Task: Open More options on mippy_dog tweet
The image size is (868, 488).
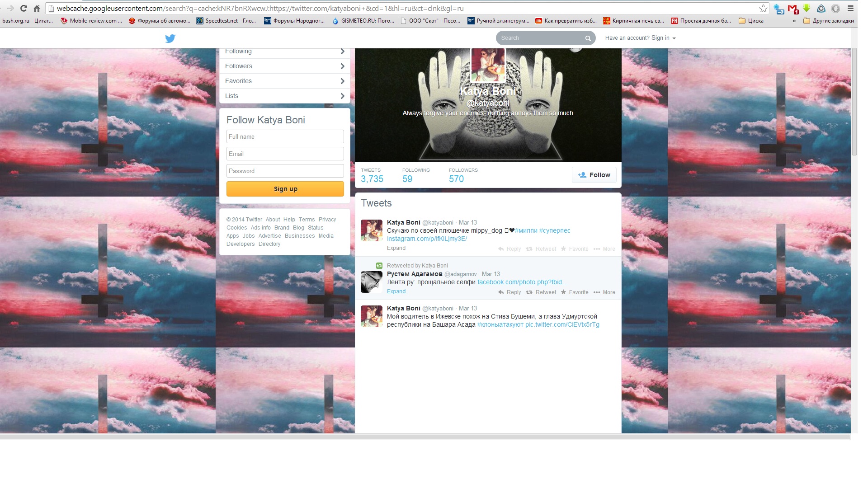Action: click(x=604, y=249)
